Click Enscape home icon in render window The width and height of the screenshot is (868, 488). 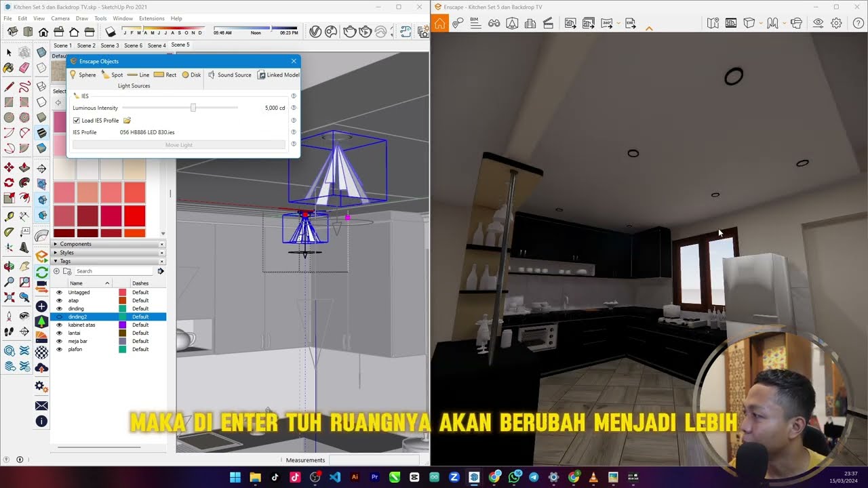[x=439, y=23]
